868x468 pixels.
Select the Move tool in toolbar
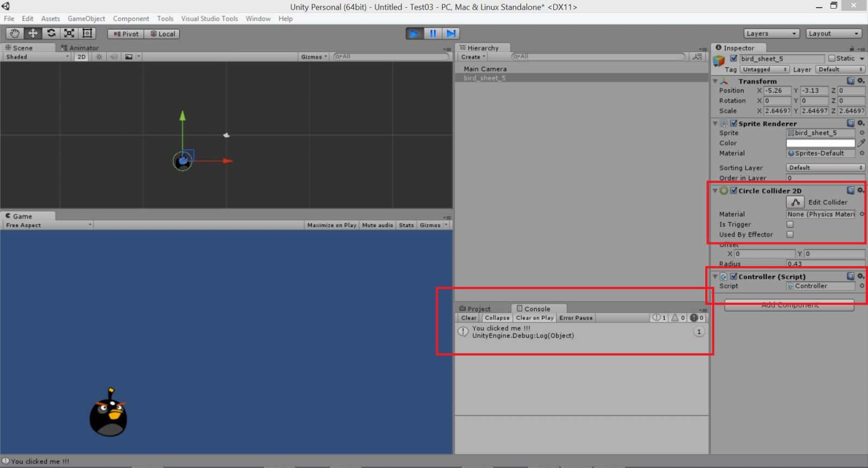(x=33, y=34)
